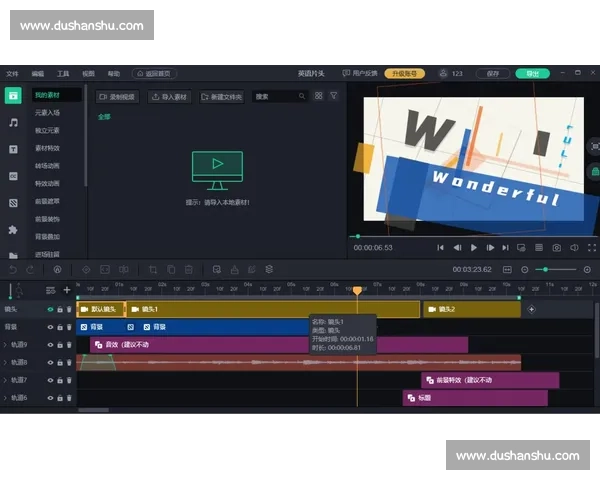The width and height of the screenshot is (600, 480).
Task: Expand the 轨道8 track row
Action: [5, 362]
